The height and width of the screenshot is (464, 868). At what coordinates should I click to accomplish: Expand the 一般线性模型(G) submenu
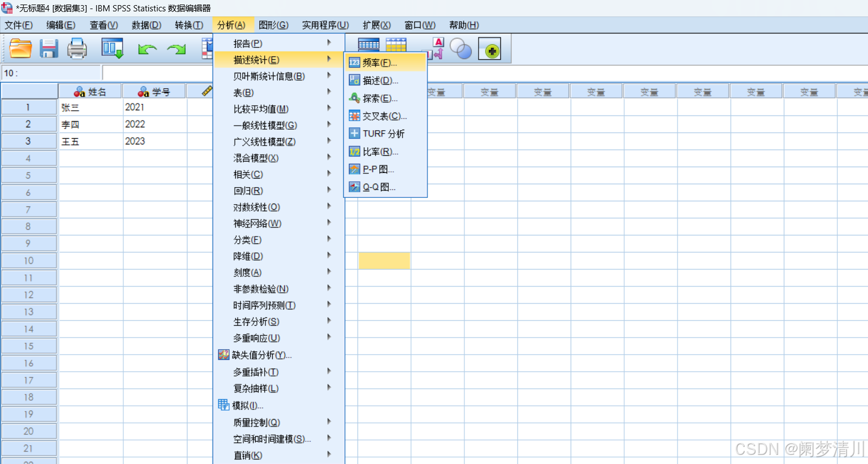(x=279, y=125)
